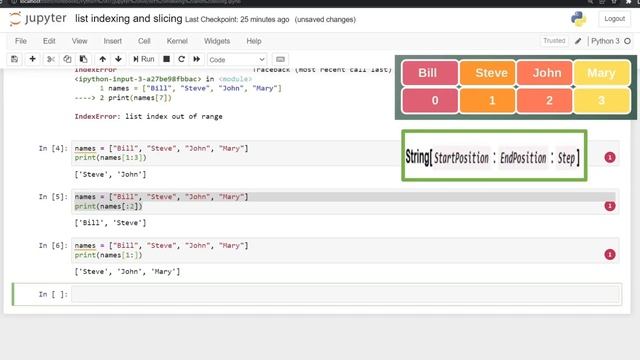640x360 pixels.
Task: Move the selected cell down
Action: pos(118,59)
